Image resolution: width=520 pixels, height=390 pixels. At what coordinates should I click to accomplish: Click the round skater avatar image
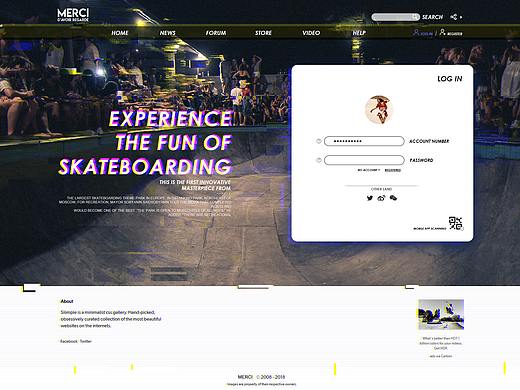(379, 110)
